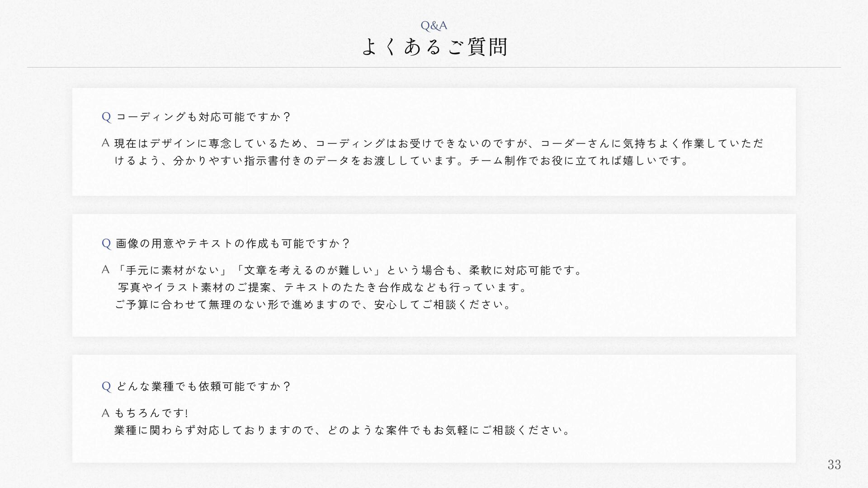
Task: Click the text もちろんです!
Action: (151, 413)
